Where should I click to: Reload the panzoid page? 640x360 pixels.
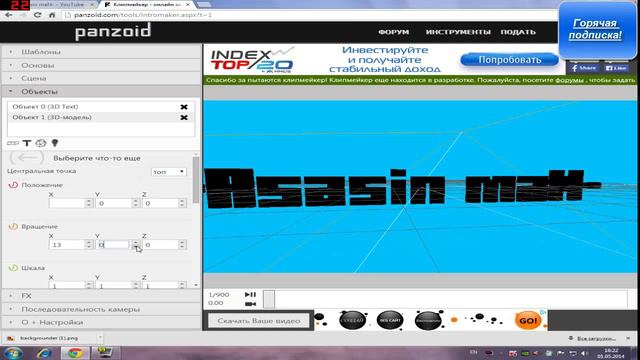click(x=38, y=15)
